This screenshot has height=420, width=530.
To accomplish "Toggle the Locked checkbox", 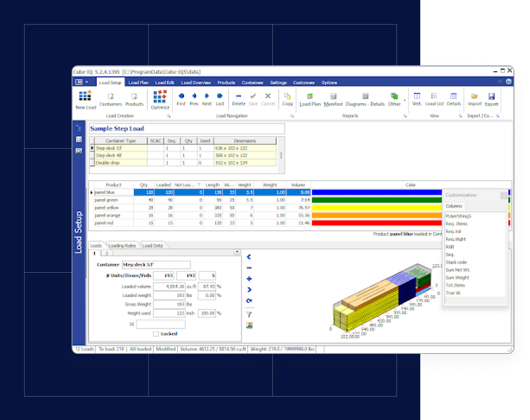I will [156, 334].
